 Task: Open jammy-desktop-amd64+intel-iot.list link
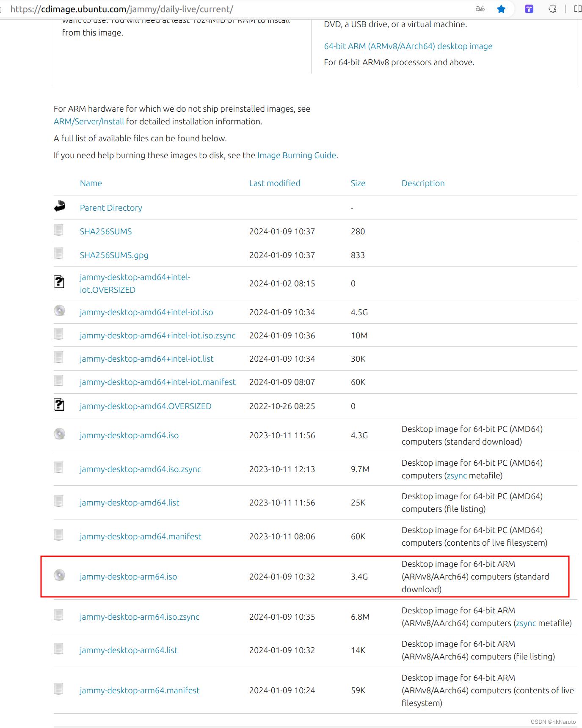point(147,359)
